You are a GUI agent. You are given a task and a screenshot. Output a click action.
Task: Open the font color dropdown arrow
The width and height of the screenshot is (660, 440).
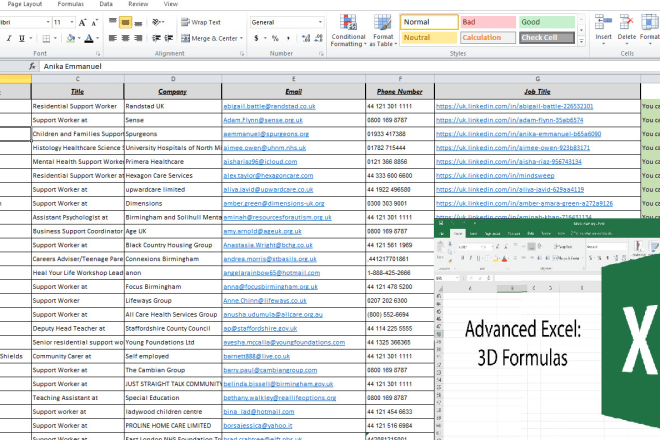[x=98, y=38]
